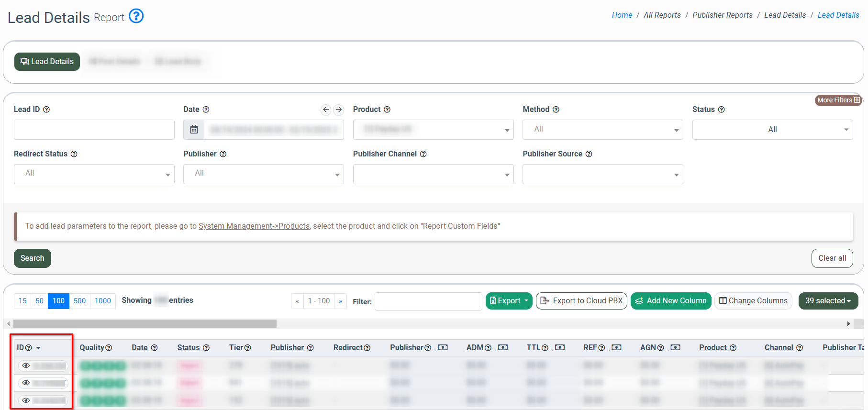Open the 39 selected columns dropdown

tap(828, 301)
